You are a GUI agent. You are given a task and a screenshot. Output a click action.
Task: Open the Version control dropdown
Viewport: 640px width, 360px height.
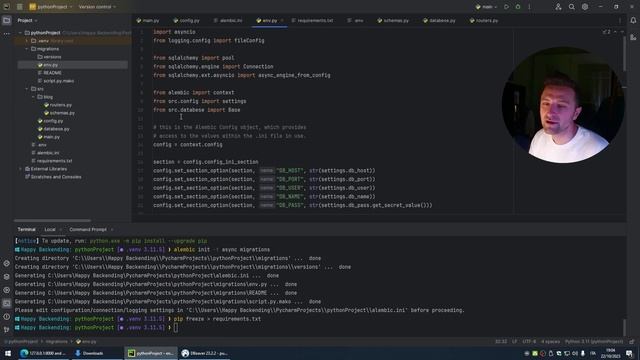pos(97,7)
